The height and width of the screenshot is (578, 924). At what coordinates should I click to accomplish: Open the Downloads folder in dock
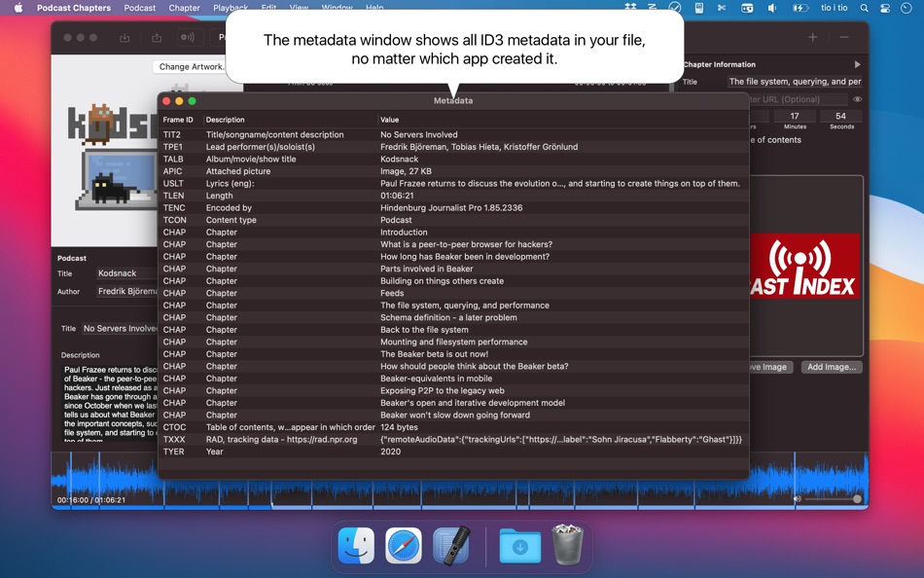[x=519, y=546]
